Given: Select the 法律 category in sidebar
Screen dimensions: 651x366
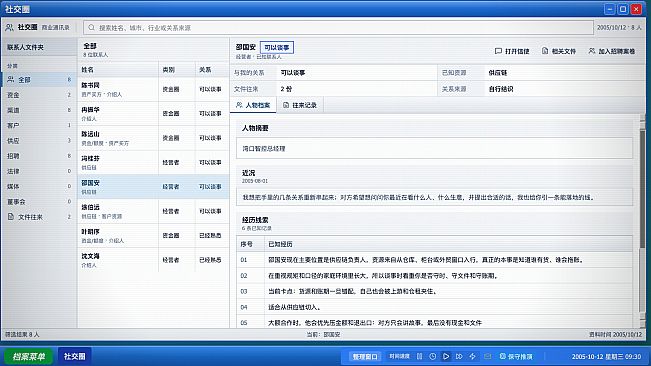Looking at the screenshot, I should coord(39,171).
